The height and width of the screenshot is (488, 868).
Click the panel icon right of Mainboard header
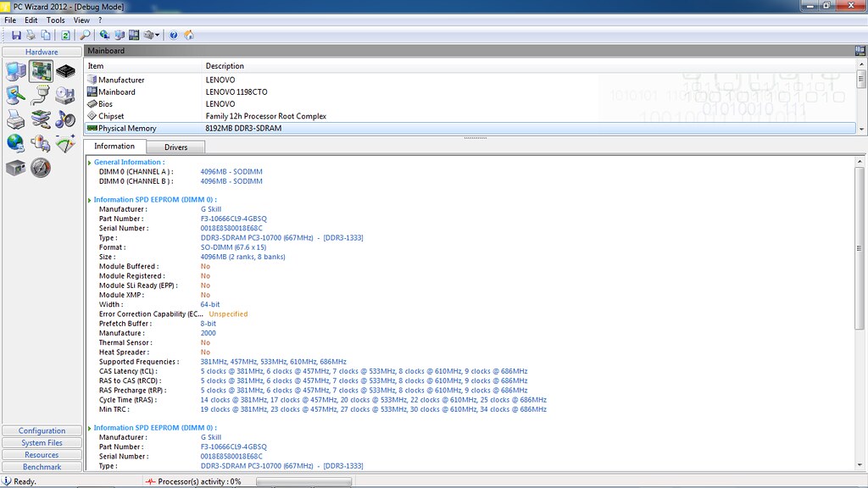[x=860, y=51]
